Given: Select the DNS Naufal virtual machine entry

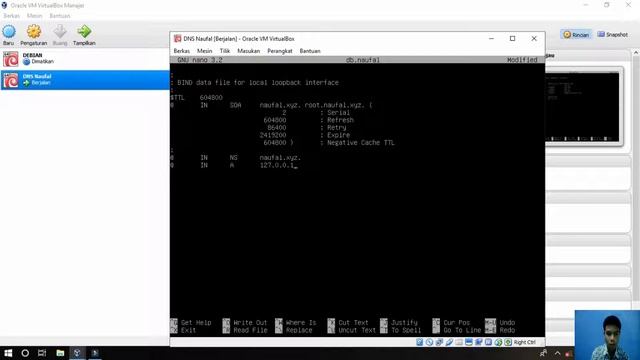Looking at the screenshot, I should [x=85, y=80].
